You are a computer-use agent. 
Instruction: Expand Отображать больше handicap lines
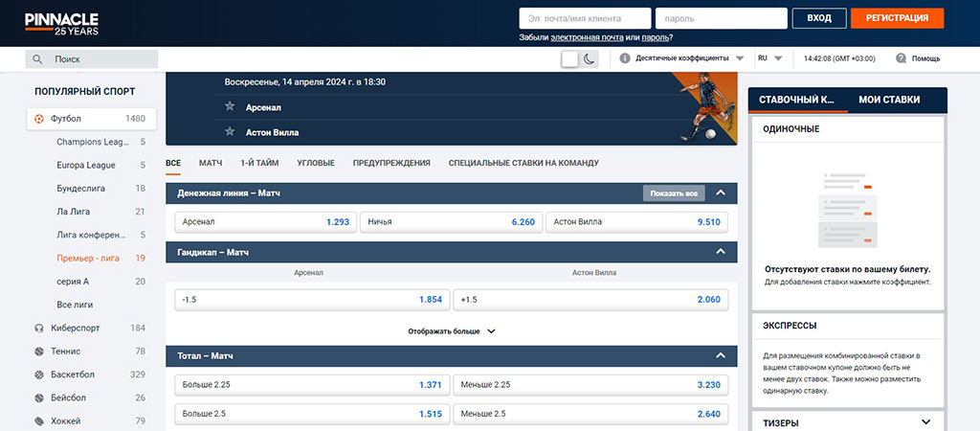click(452, 331)
